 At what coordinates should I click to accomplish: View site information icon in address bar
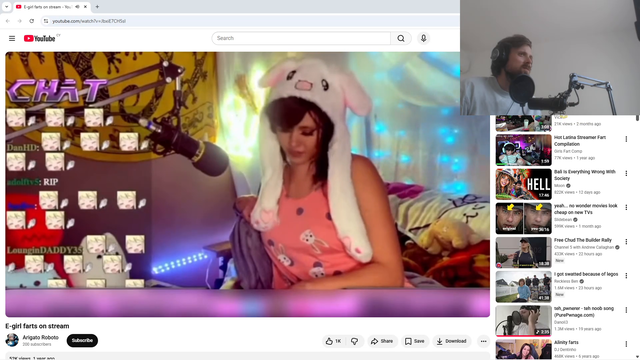tap(46, 21)
